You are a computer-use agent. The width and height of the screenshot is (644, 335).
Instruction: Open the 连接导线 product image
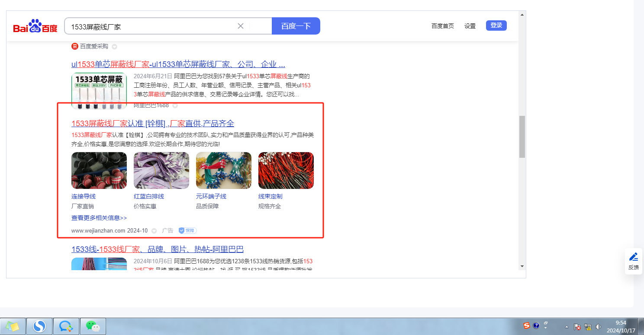click(99, 171)
